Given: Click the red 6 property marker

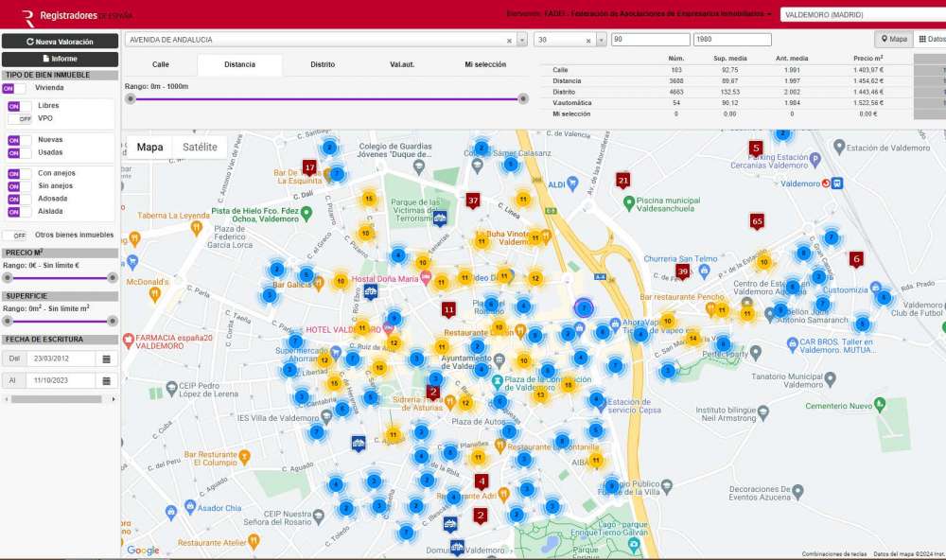Looking at the screenshot, I should pyautogui.click(x=856, y=259).
